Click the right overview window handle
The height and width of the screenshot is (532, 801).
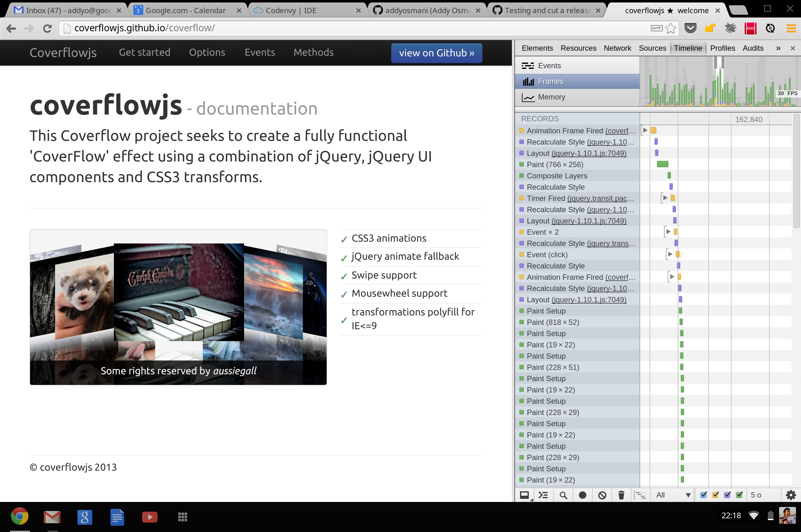point(723,63)
